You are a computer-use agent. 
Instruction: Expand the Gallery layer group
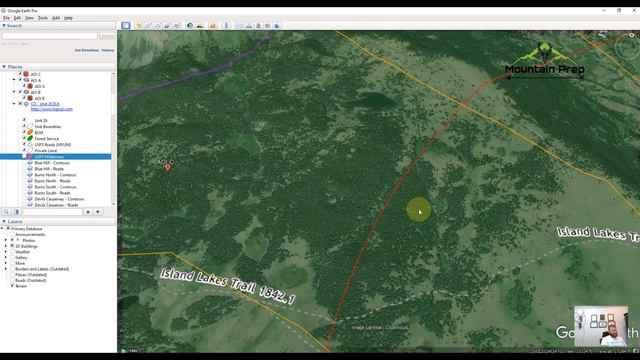coord(6,258)
